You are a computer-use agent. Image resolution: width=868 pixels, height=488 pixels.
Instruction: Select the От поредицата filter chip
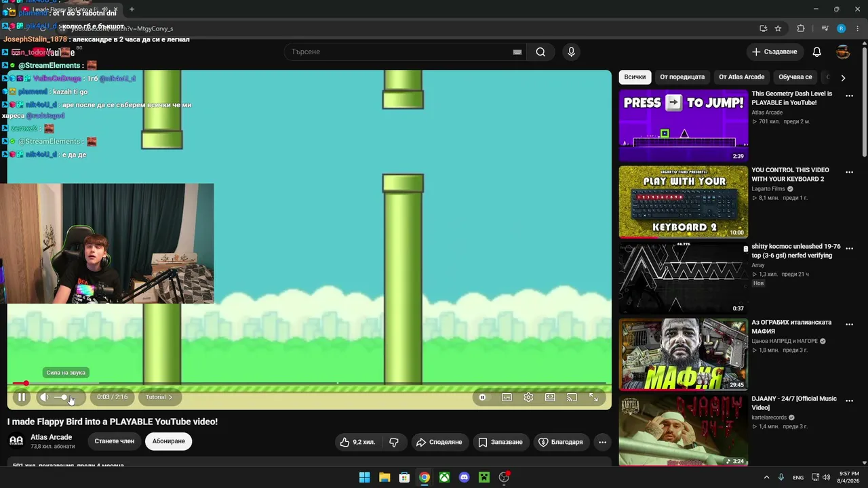[682, 77]
